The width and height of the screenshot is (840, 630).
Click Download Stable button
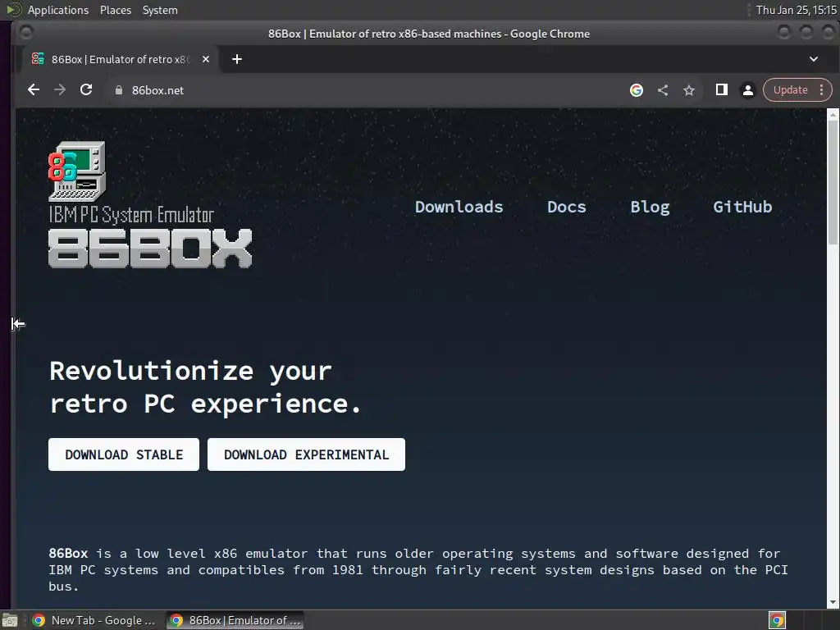click(124, 454)
